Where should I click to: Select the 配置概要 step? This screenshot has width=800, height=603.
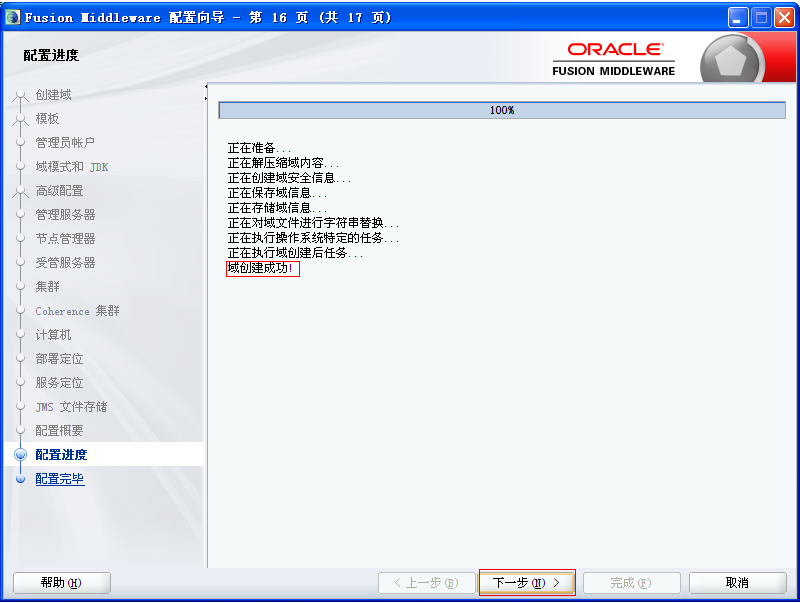point(59,431)
